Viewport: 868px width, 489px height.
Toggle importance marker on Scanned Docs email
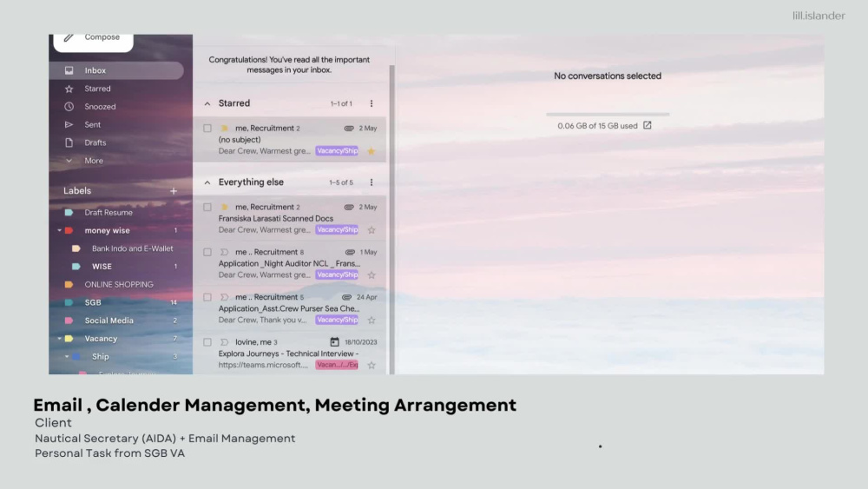point(224,207)
